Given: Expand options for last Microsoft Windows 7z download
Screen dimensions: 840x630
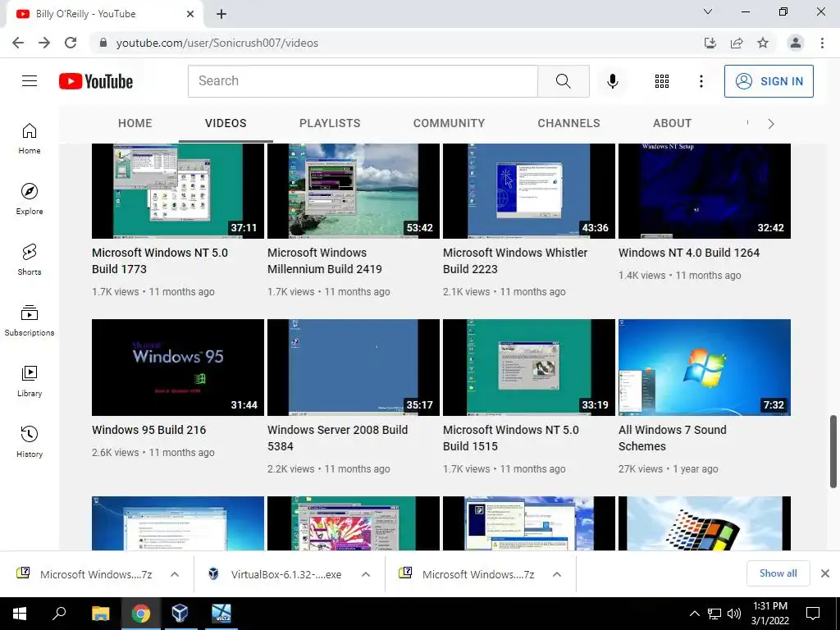Looking at the screenshot, I should tap(557, 574).
